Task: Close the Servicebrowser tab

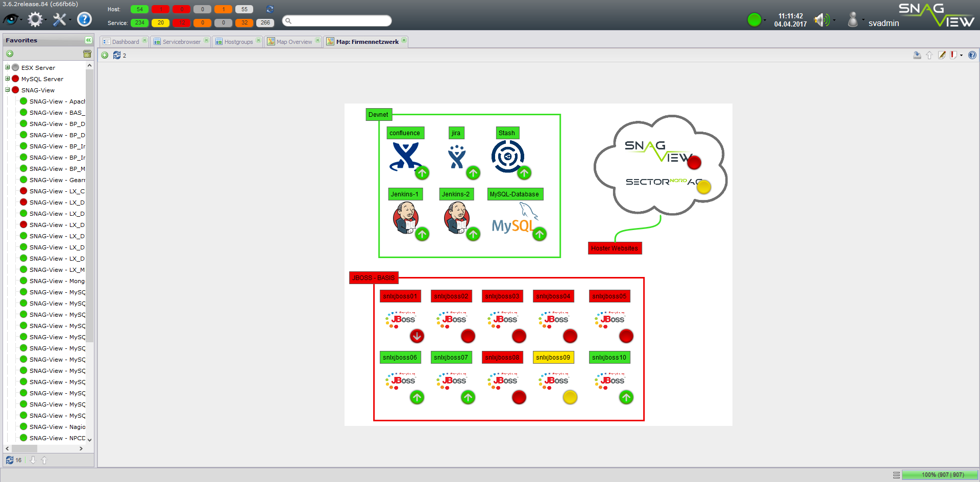Action: tap(206, 40)
